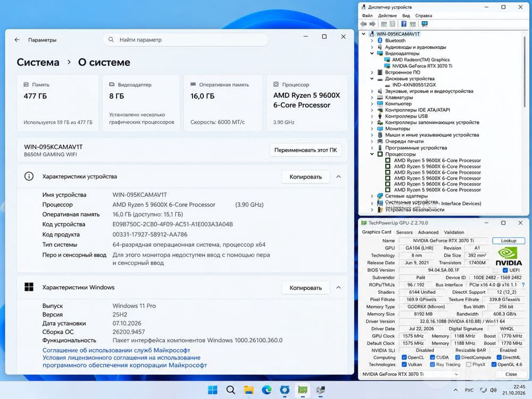Collapse the Видеоадаптеры tree node
Screen dimensions: 532x399
click(x=372, y=53)
